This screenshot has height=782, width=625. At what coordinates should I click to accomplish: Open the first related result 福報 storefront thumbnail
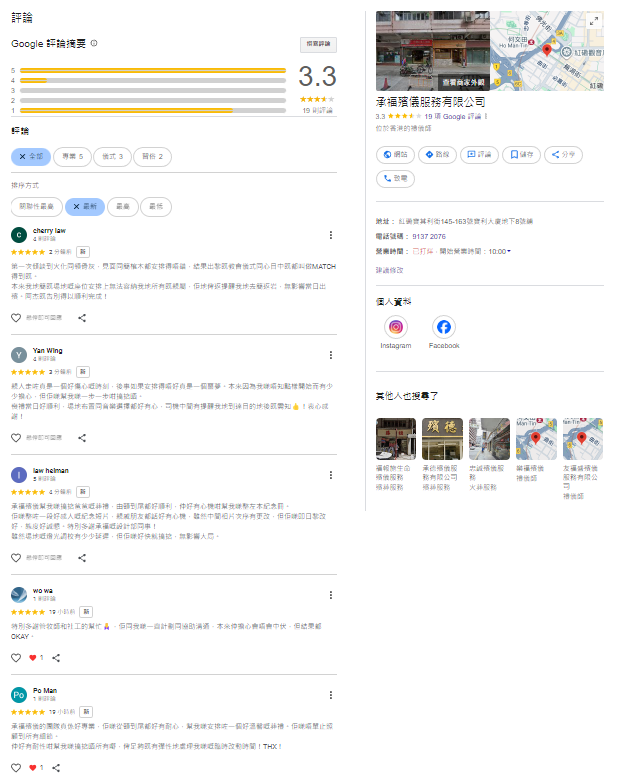pyautogui.click(x=396, y=439)
